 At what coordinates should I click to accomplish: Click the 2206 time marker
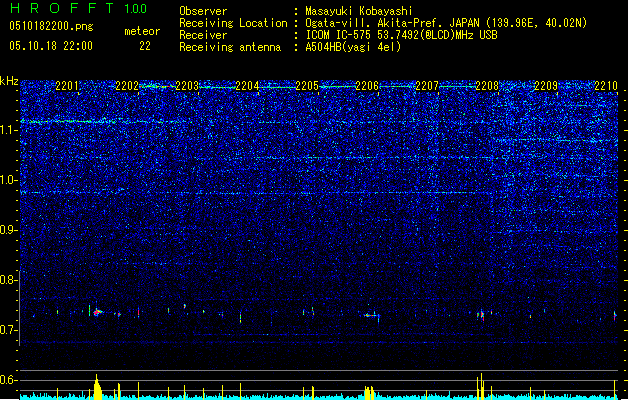[x=367, y=85]
